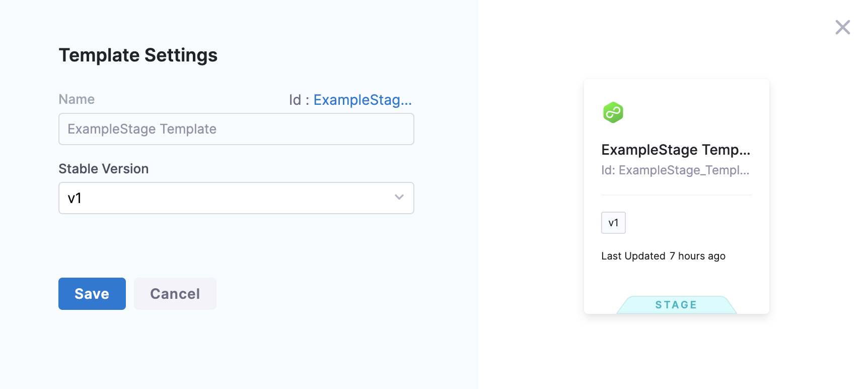Image resolution: width=868 pixels, height=389 pixels.
Task: Close the Template Settings dialog
Action: pos(842,27)
